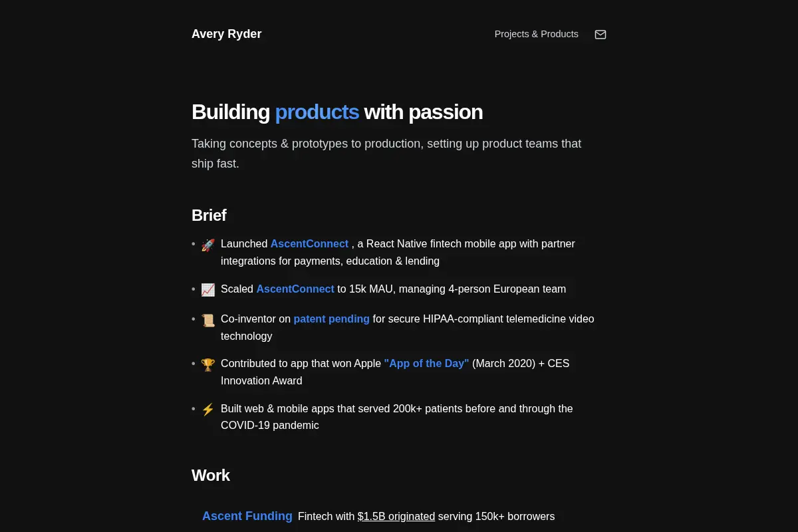Click the mail envelope icon in header
Image resolution: width=798 pixels, height=532 pixels.
(600, 35)
